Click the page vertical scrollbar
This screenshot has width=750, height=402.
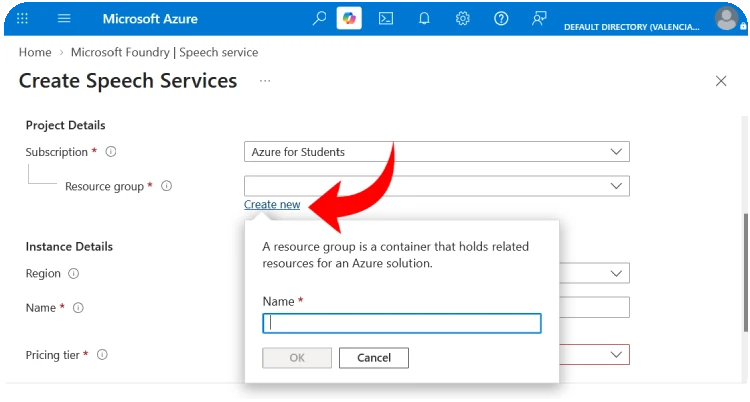click(x=745, y=273)
